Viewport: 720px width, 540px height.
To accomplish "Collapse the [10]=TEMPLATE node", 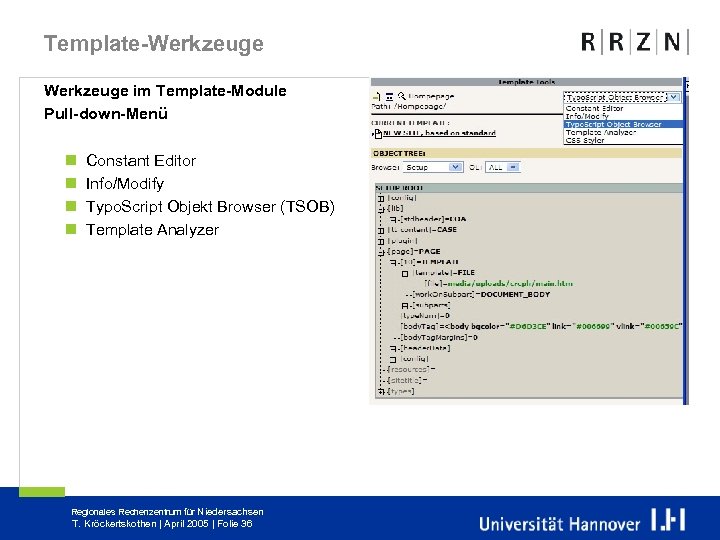I will pyautogui.click(x=393, y=262).
